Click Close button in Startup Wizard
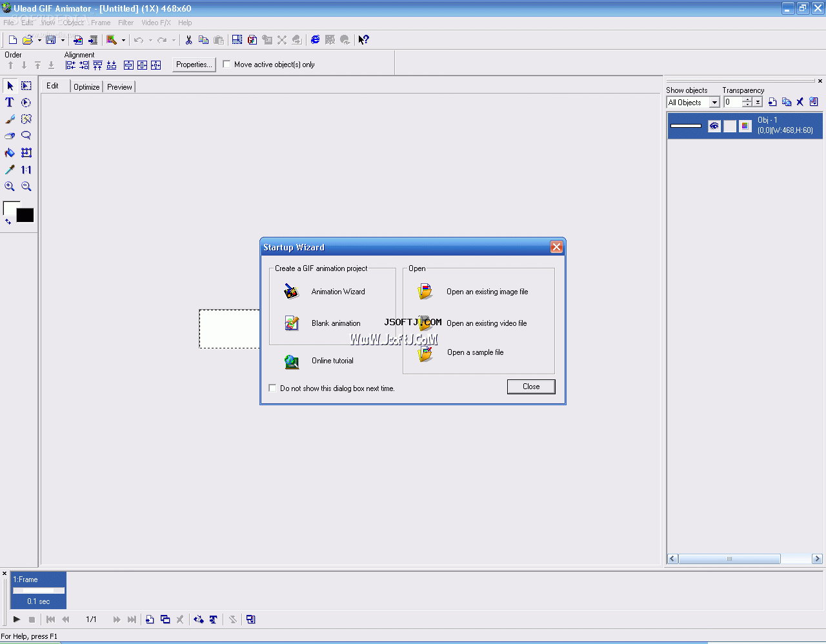The width and height of the screenshot is (826, 644). click(x=531, y=387)
